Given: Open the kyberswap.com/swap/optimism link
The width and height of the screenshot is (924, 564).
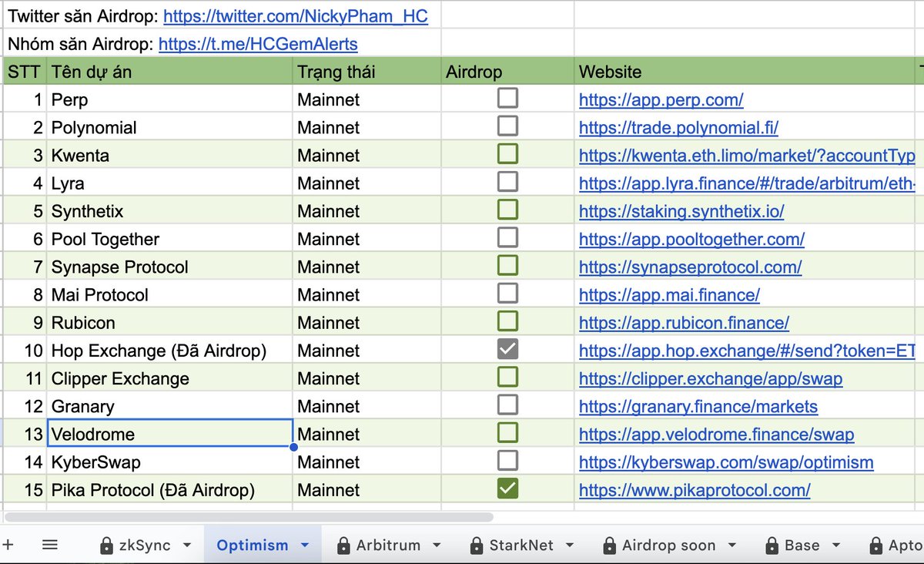Looking at the screenshot, I should (726, 462).
